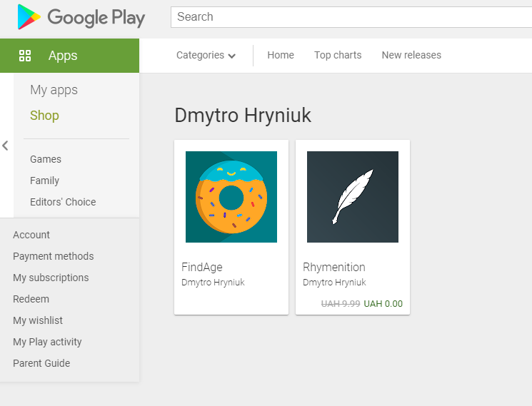Screen dimensions: 532x406
Task: Collapse the sidebar with the left chevron
Action: pyautogui.click(x=5, y=146)
